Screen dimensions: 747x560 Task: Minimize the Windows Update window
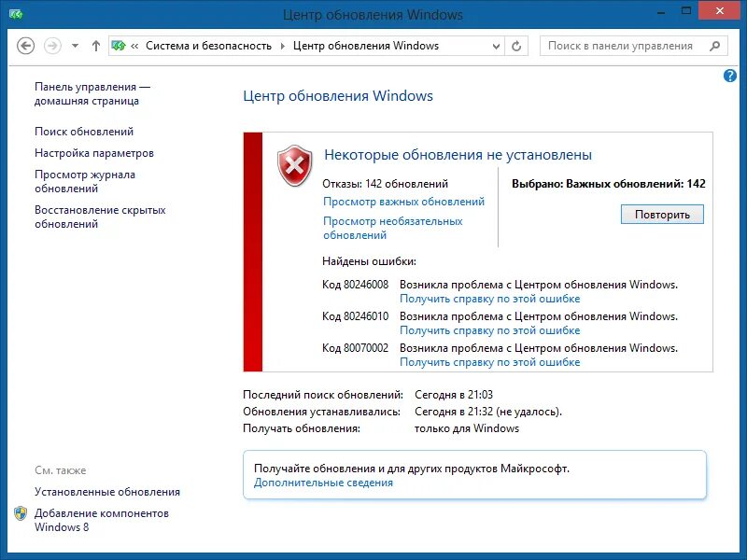coord(661,13)
